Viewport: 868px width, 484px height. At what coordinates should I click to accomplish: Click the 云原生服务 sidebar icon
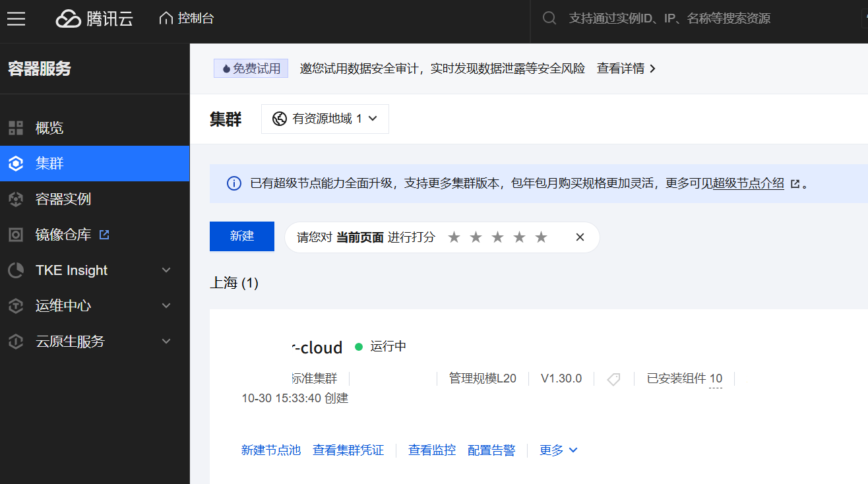(16, 342)
